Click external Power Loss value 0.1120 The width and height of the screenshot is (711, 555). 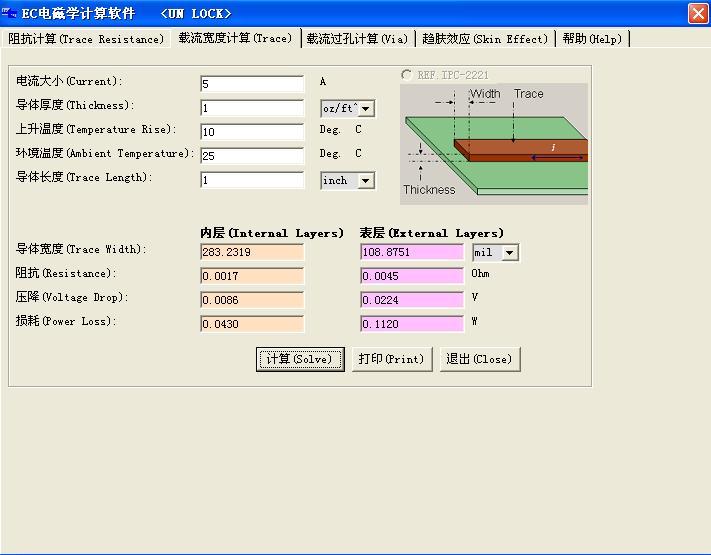pyautogui.click(x=412, y=324)
